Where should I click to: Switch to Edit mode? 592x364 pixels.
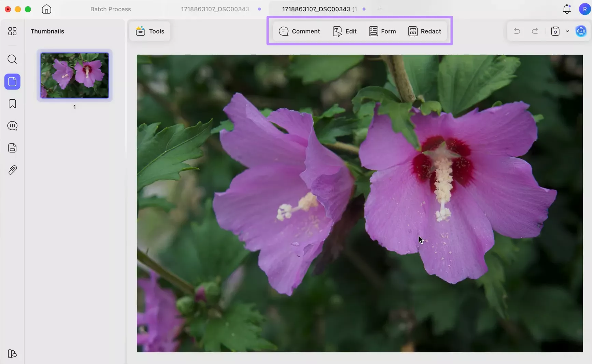coord(344,31)
